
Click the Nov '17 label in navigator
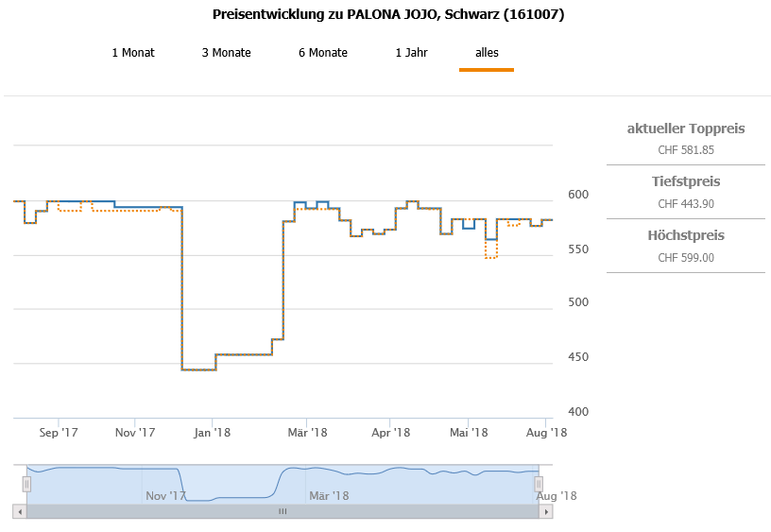165,495
